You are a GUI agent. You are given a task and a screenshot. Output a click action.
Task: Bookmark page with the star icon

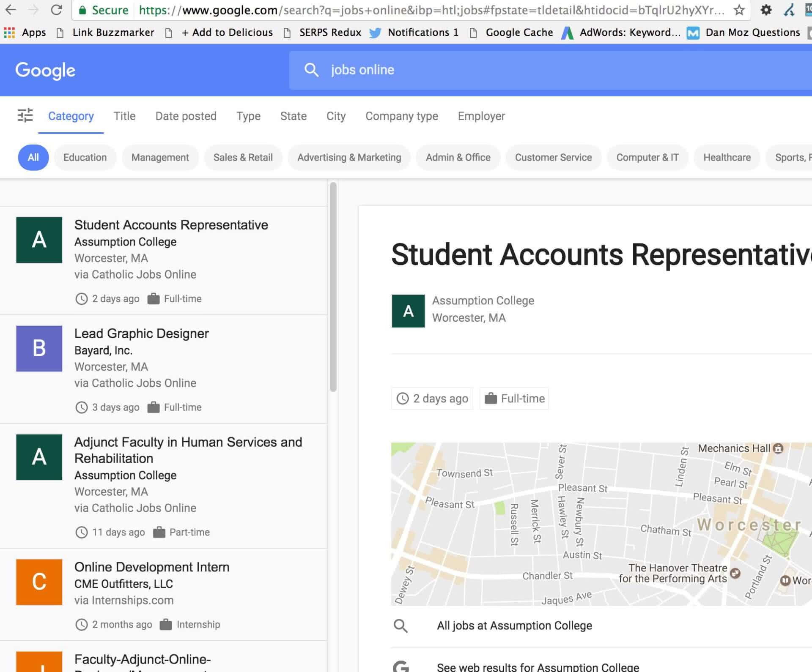739,10
